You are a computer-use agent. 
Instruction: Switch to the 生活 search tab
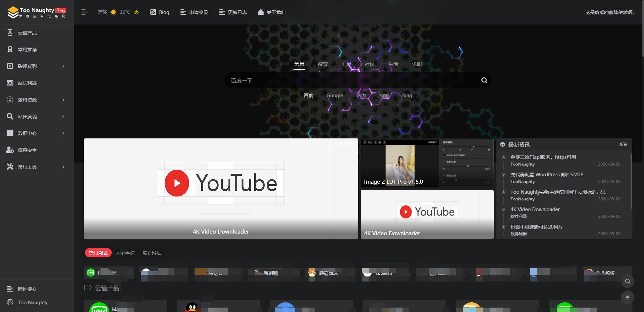coord(393,64)
